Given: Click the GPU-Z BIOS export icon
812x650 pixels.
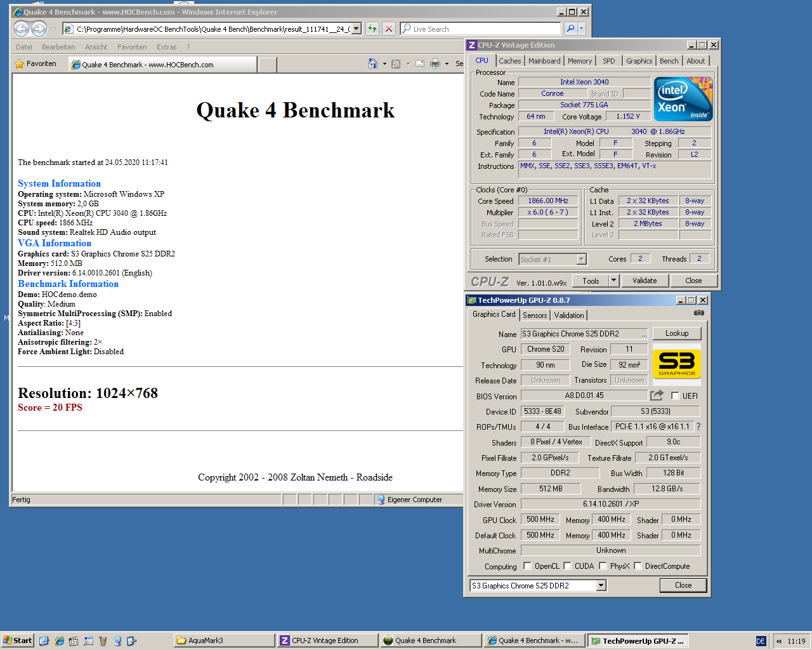Looking at the screenshot, I should point(657,395).
